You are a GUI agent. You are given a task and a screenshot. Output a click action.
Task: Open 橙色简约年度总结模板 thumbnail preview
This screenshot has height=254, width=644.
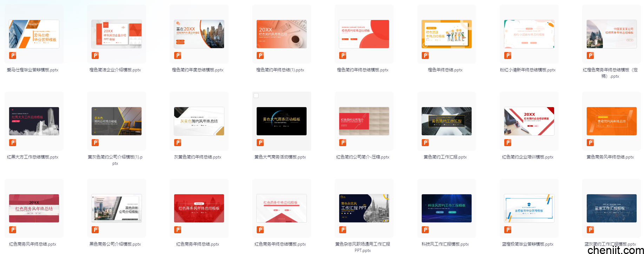pyautogui.click(x=199, y=34)
